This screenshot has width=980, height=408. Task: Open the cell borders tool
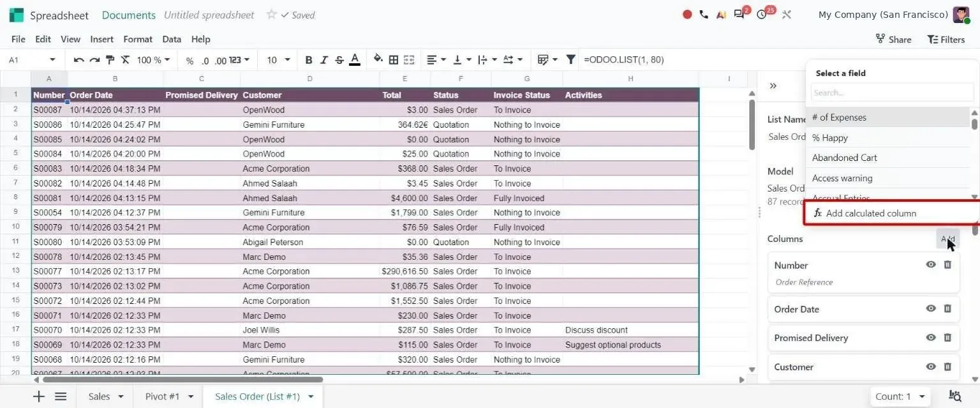tap(394, 60)
